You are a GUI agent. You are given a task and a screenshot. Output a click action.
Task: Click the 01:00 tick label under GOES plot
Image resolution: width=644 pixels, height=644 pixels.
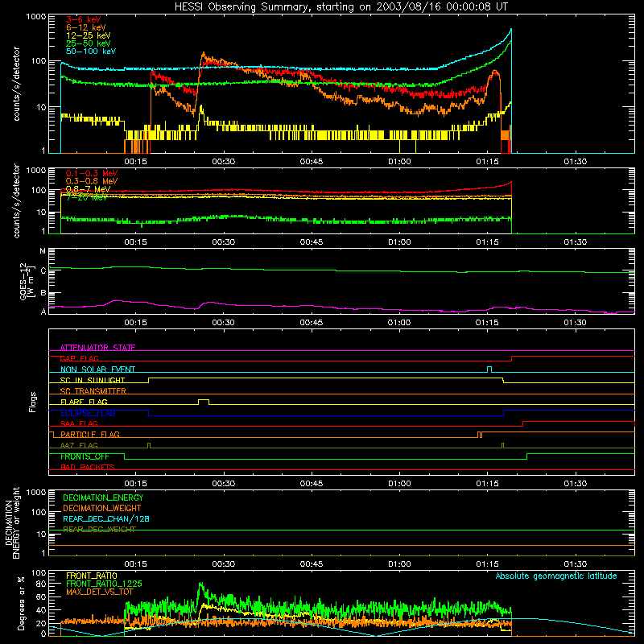(399, 323)
